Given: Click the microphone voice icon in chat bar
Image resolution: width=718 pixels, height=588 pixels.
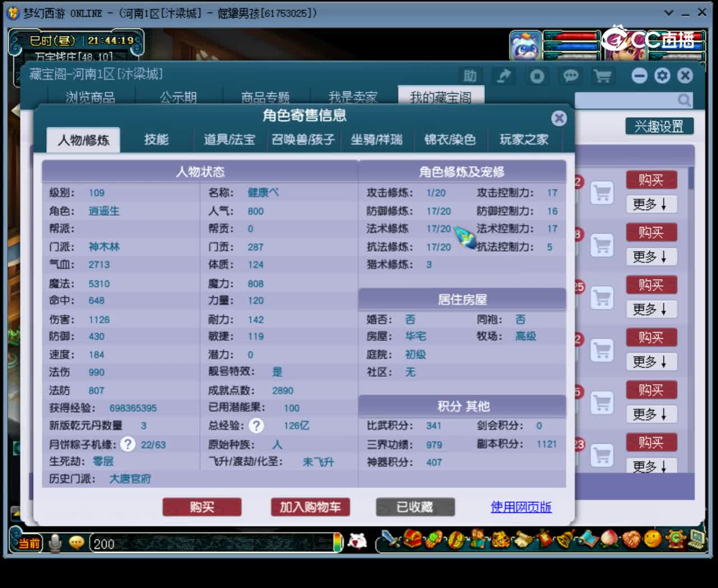Looking at the screenshot, I should pyautogui.click(x=55, y=543).
